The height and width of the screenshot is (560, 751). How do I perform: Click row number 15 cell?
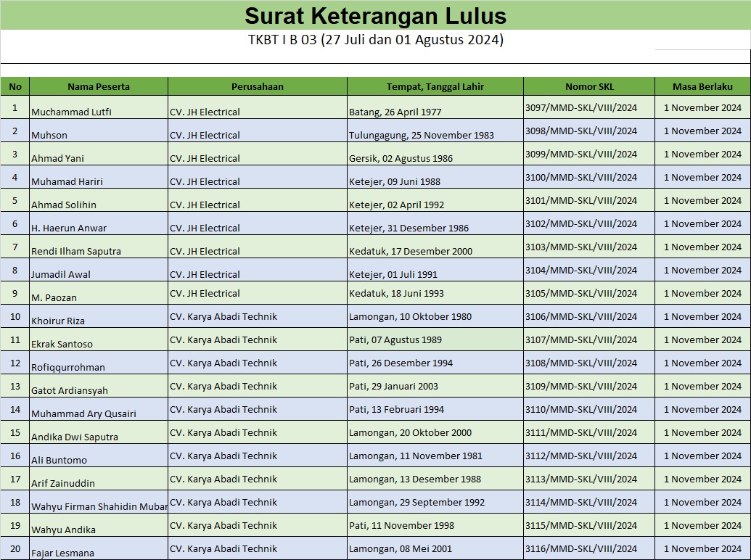point(15,432)
